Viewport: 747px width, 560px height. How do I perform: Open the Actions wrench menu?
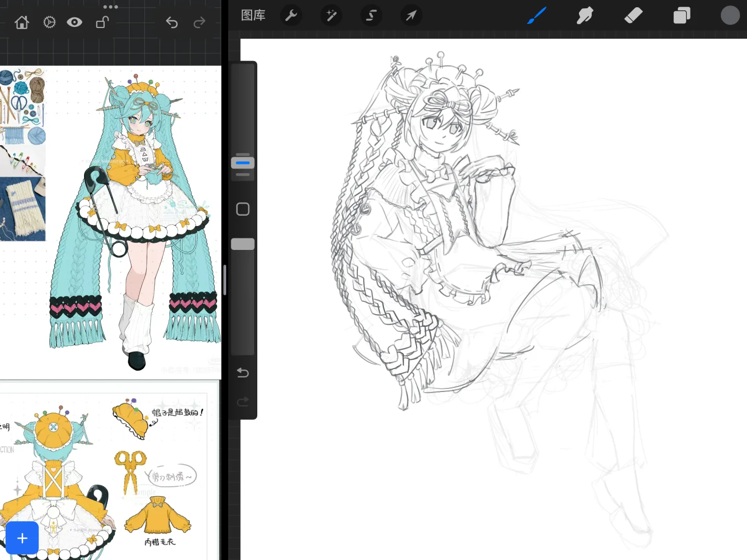[x=291, y=16]
